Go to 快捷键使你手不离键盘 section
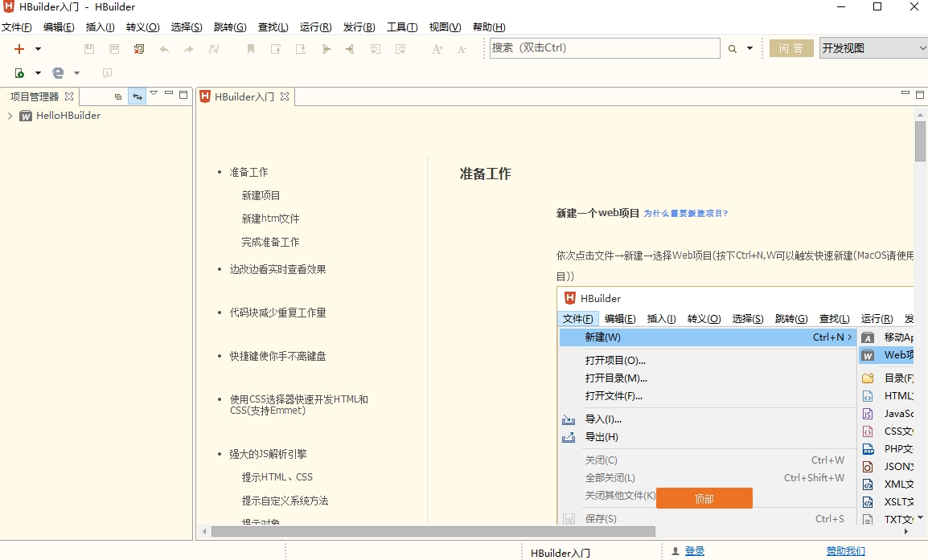 277,356
